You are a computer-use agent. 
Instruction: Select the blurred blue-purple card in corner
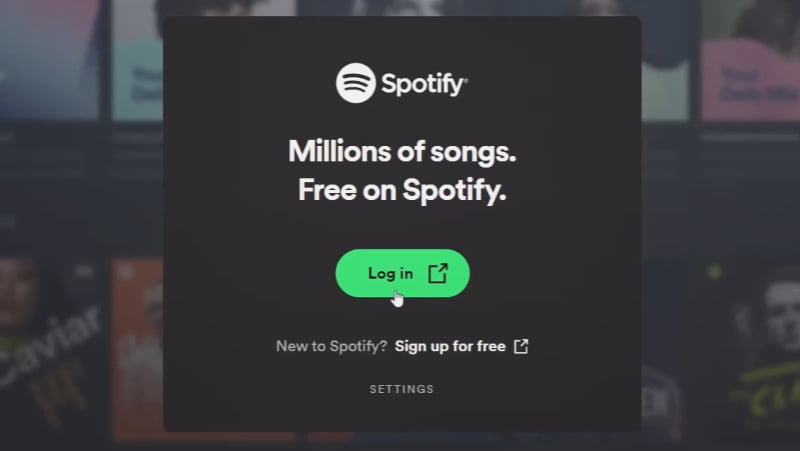(x=49, y=59)
